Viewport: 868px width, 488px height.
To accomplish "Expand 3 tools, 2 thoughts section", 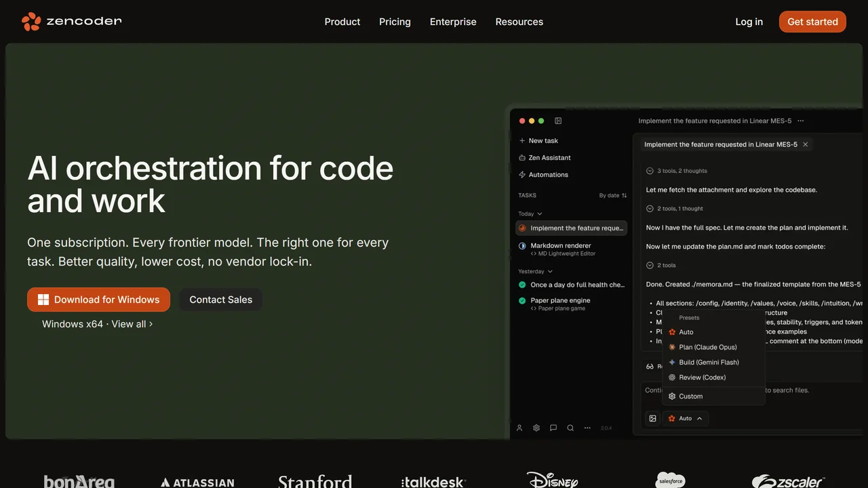I will pos(677,171).
